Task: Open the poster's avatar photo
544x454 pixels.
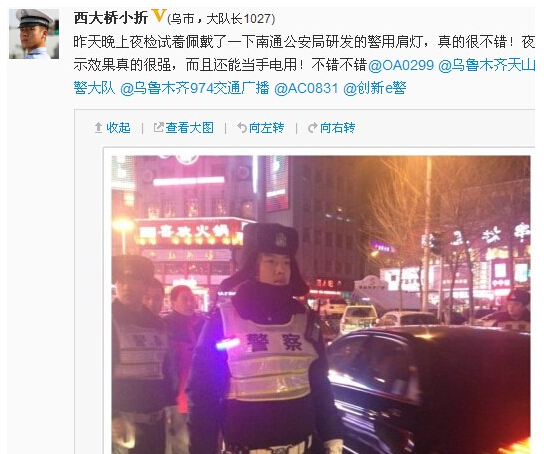Action: coord(34,34)
